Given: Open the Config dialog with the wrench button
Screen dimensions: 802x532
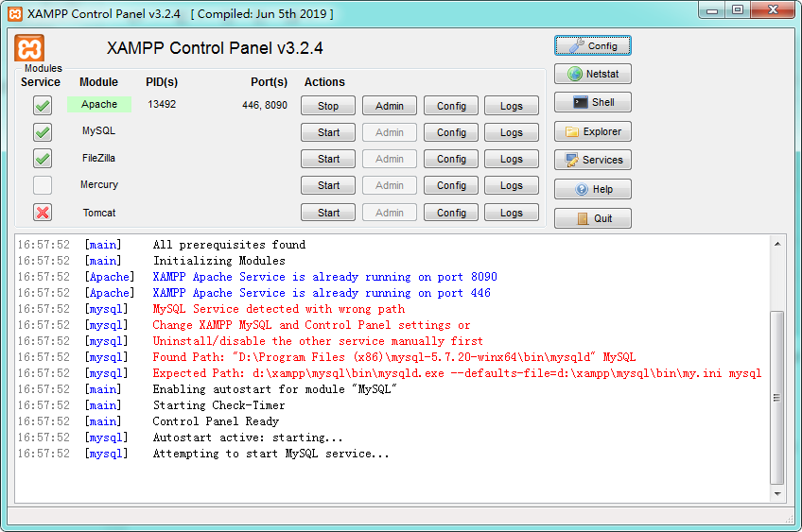Looking at the screenshot, I should click(593, 45).
